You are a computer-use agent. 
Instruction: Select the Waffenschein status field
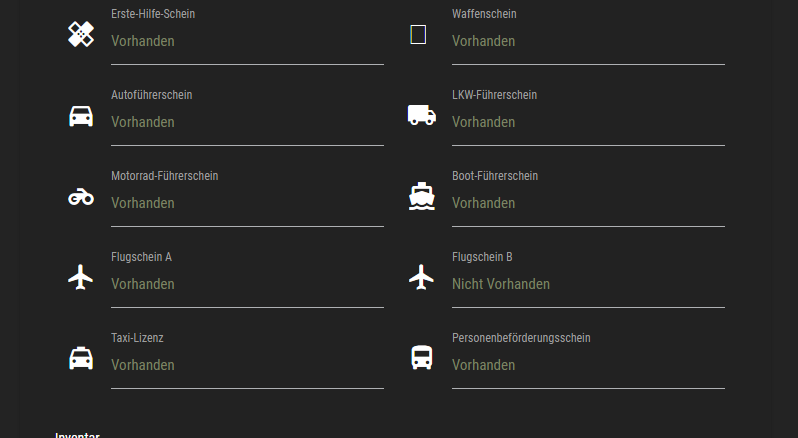pos(588,42)
